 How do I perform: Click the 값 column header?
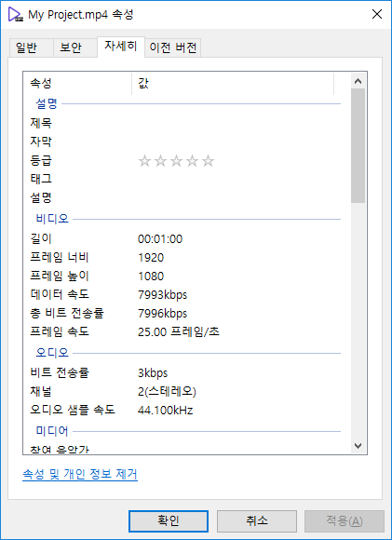233,83
